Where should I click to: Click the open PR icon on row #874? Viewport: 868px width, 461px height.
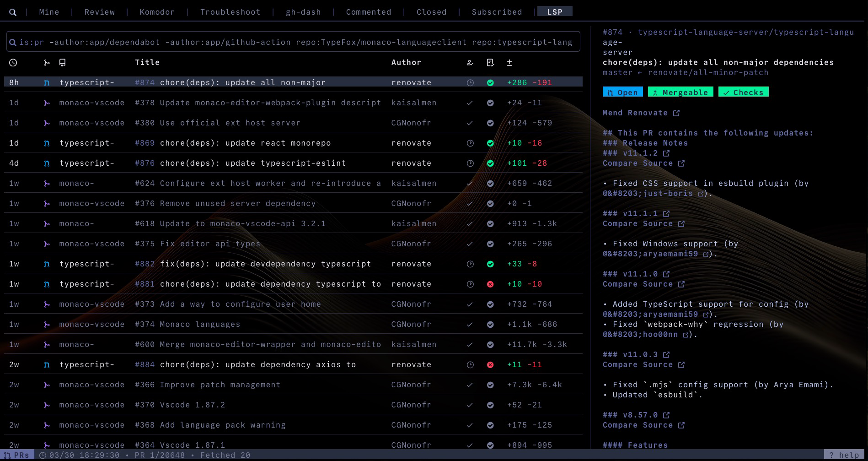[47, 83]
